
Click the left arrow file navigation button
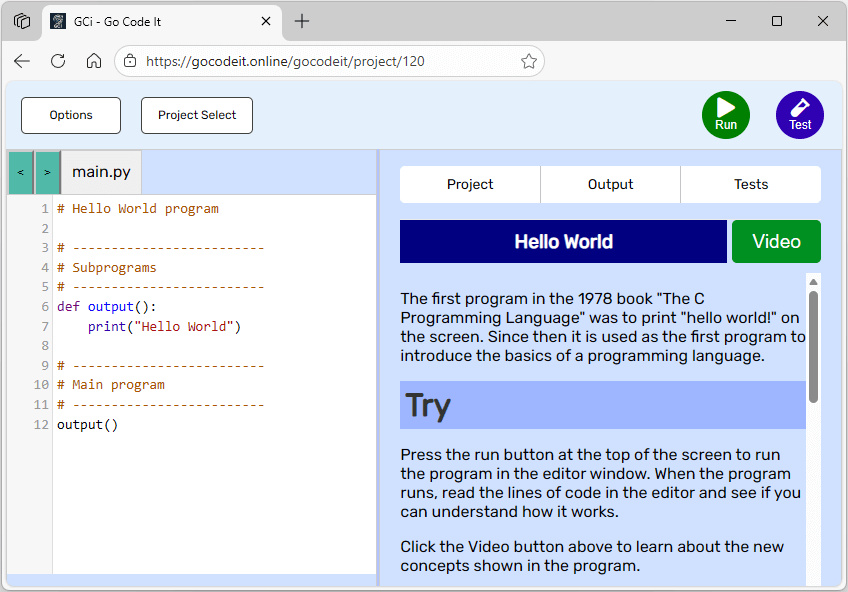point(21,172)
